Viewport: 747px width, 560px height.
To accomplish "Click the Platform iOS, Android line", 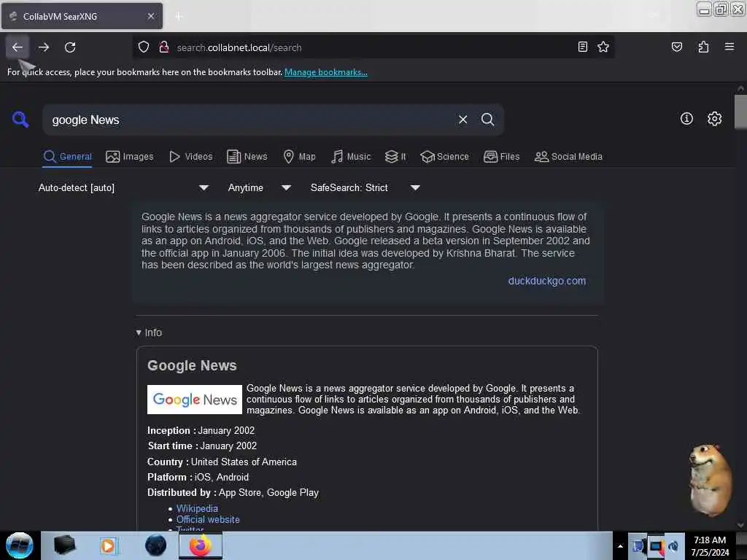I will click(x=198, y=477).
